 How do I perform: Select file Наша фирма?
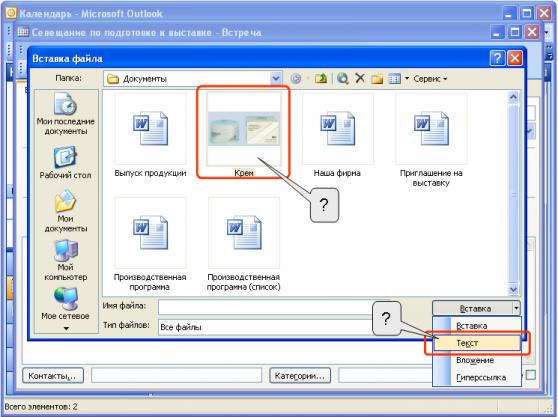(337, 135)
